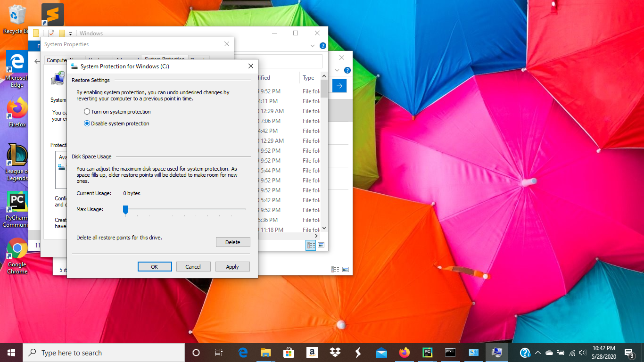Click the Back arrow in File Explorer
This screenshot has height=362, width=644.
(x=37, y=61)
